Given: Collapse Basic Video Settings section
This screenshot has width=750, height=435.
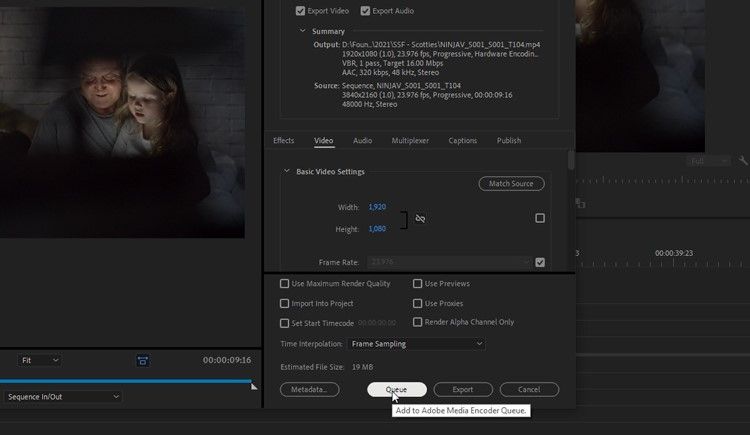Looking at the screenshot, I should coord(287,172).
